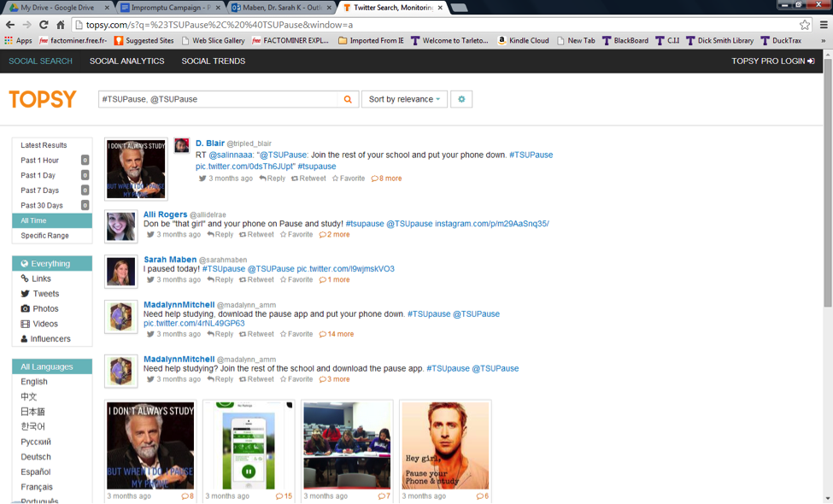This screenshot has width=833, height=504.
Task: Open classroom students photo thumbnail
Action: (347, 445)
